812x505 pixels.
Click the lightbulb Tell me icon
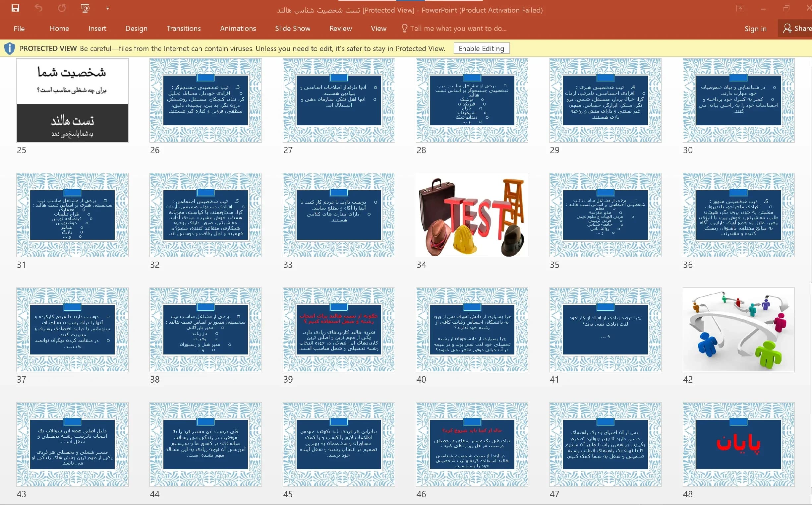(x=404, y=29)
